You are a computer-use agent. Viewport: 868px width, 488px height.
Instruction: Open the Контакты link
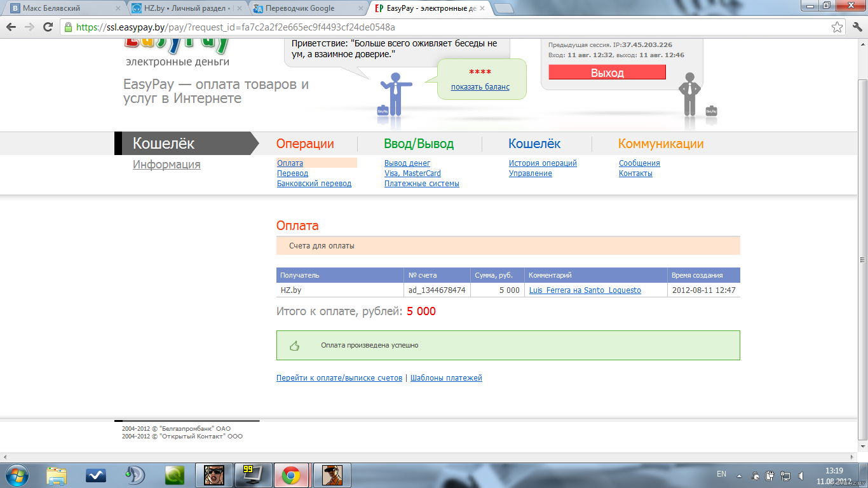[x=635, y=173]
